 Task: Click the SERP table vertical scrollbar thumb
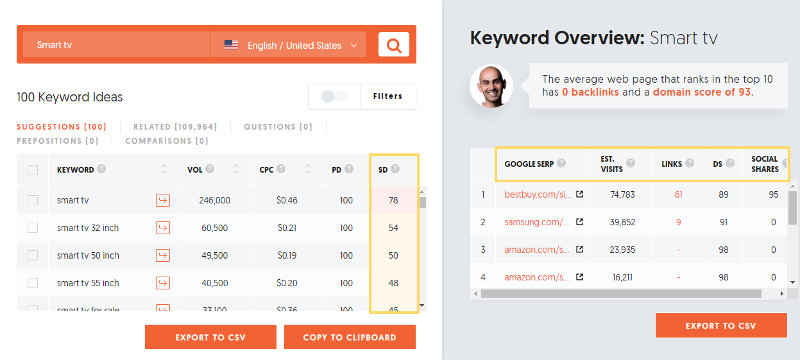[792, 209]
